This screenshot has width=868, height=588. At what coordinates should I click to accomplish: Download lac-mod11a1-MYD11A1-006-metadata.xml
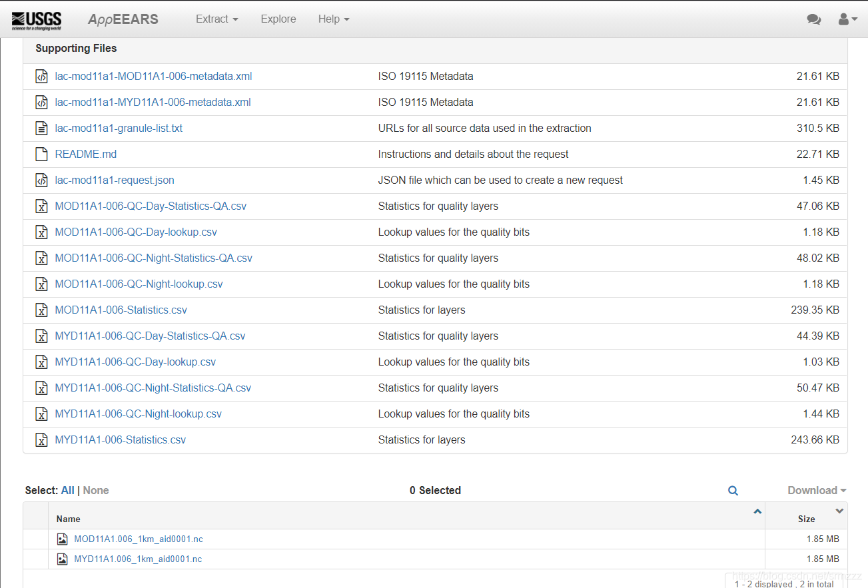[153, 103]
